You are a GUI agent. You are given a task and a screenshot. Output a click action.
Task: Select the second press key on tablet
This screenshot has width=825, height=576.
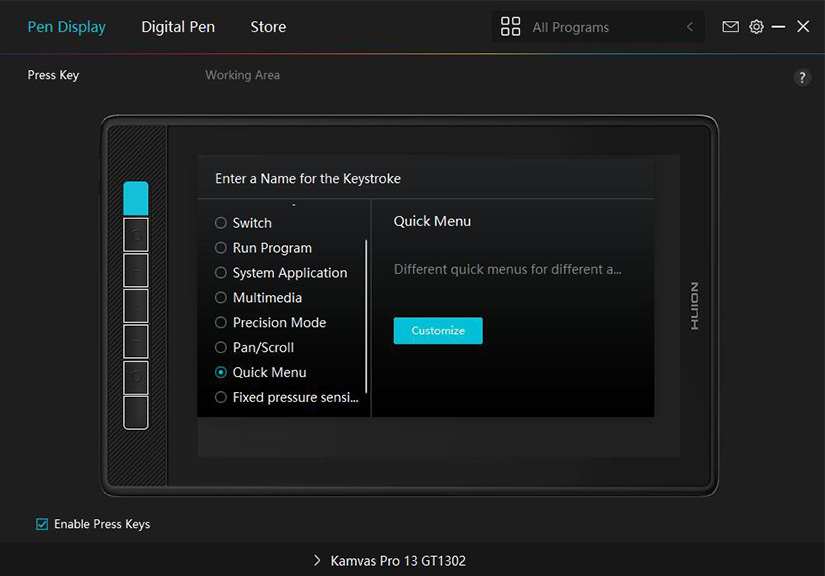coord(136,235)
